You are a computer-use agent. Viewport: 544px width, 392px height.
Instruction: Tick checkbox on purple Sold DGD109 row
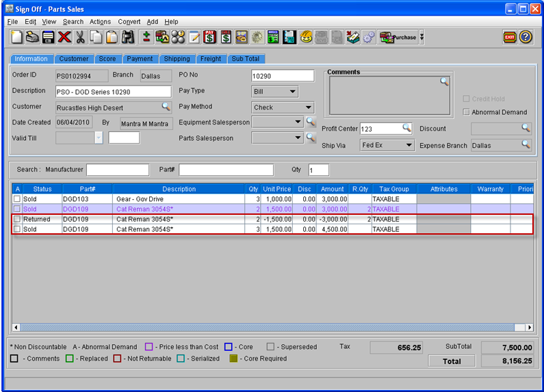(x=17, y=209)
